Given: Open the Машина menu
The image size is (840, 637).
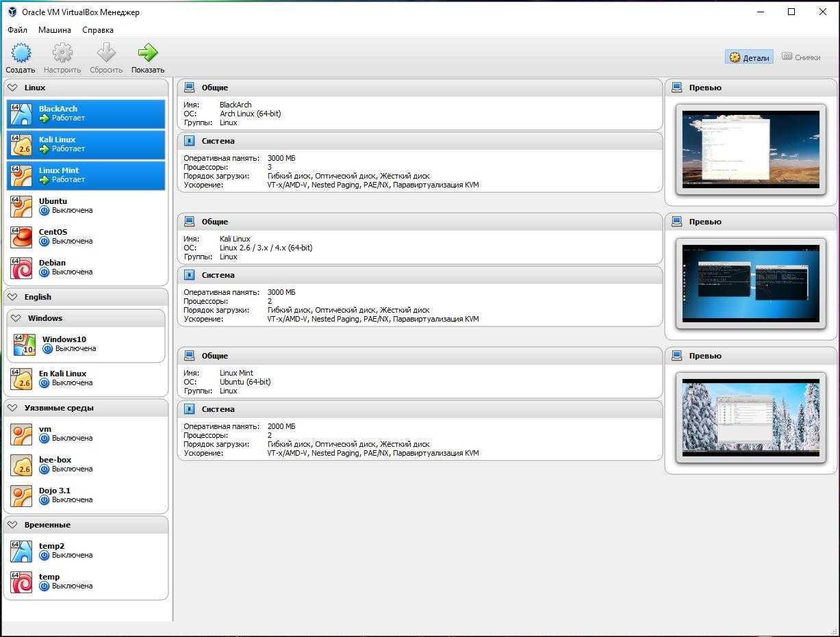Looking at the screenshot, I should tap(54, 30).
